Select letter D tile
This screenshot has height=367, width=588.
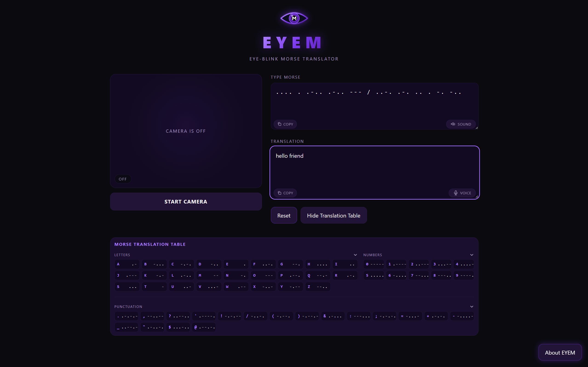(209, 264)
